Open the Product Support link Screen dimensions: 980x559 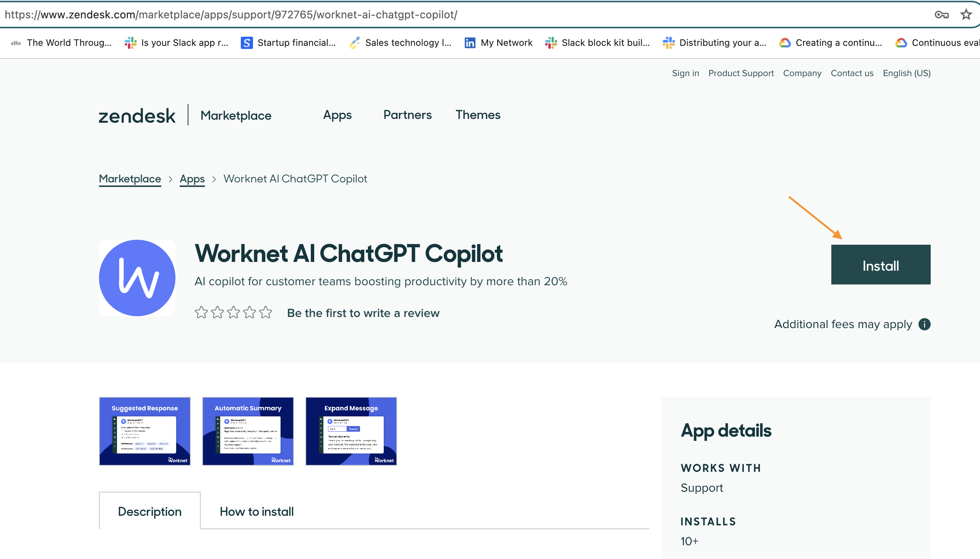click(x=741, y=73)
